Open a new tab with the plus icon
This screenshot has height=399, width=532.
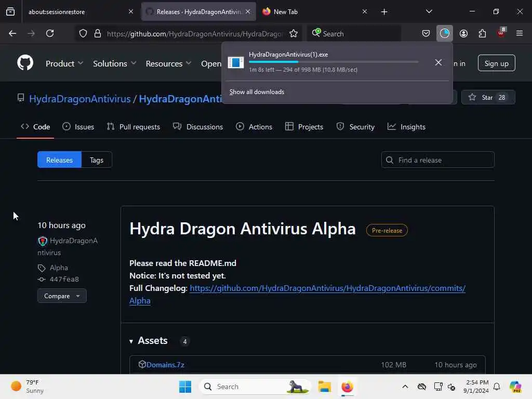[384, 12]
